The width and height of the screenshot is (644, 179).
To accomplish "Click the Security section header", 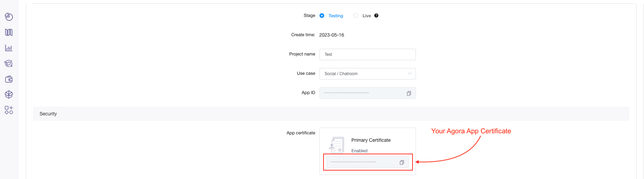I will (x=48, y=114).
